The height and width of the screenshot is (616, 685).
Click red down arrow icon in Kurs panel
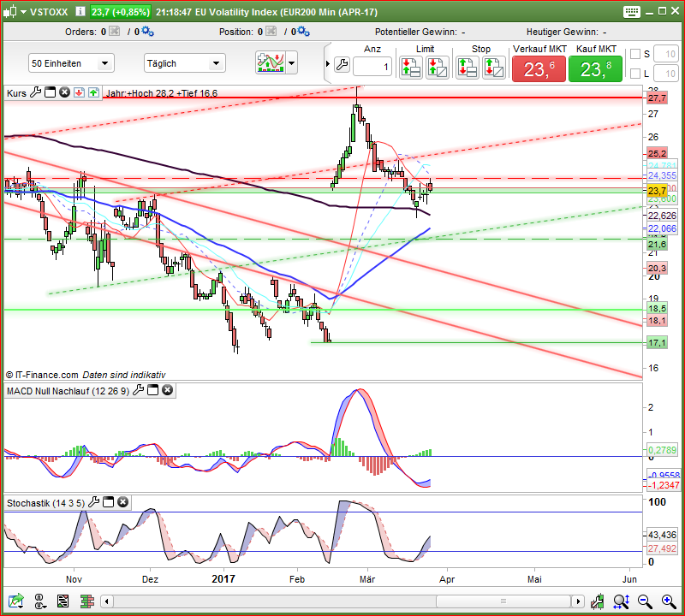click(79, 92)
